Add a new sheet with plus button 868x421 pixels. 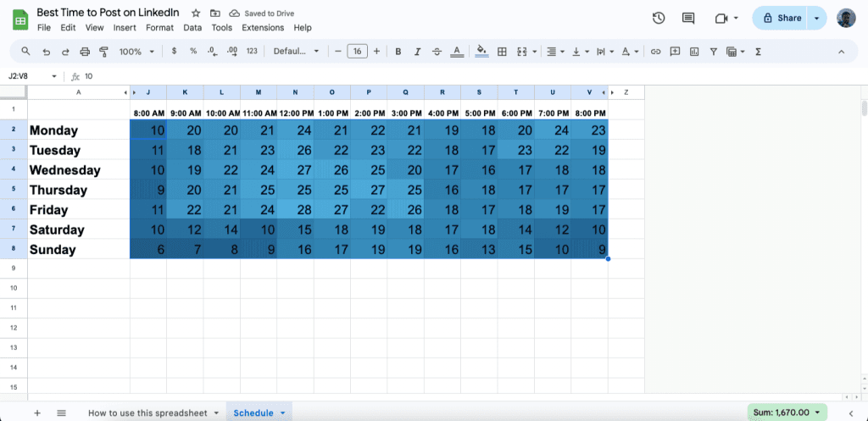click(x=37, y=413)
